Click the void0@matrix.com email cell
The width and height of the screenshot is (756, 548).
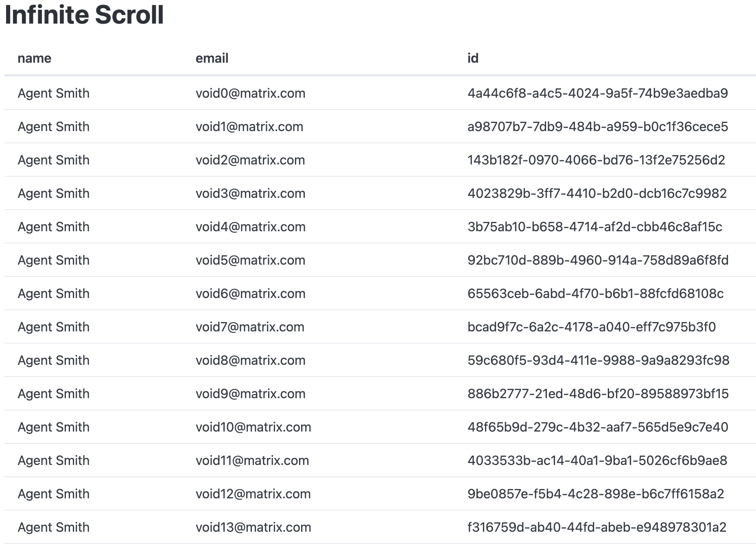pyautogui.click(x=251, y=93)
